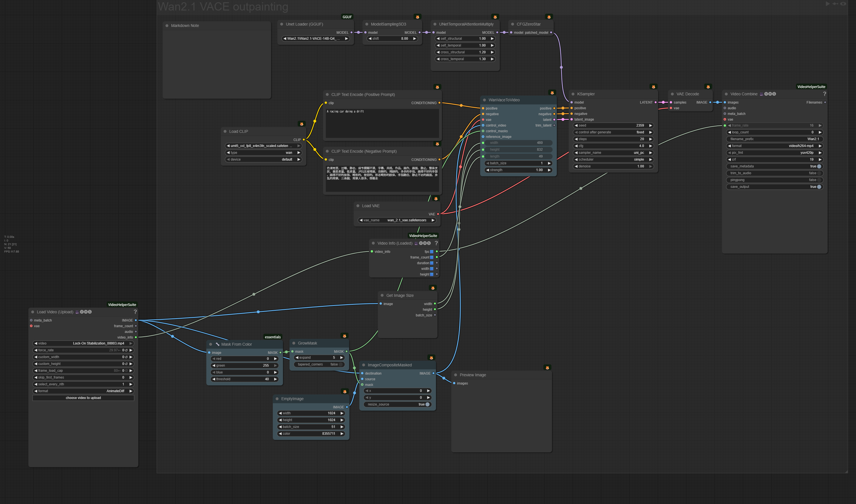Toggle pingpong option in Video Combine

point(819,180)
